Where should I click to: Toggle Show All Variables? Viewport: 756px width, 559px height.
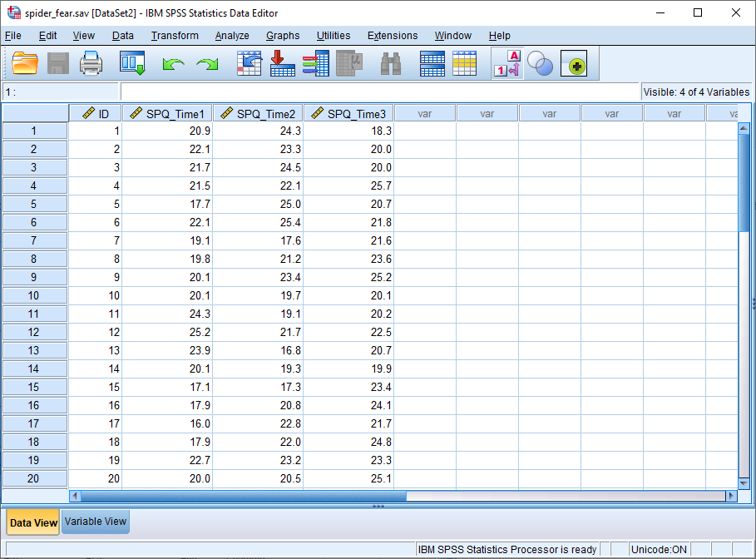coord(574,62)
